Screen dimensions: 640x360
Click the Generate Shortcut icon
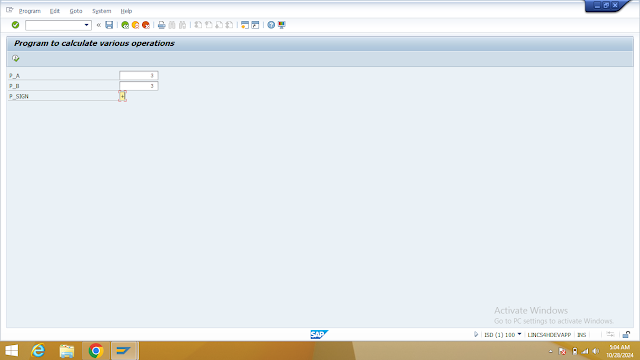coord(256,25)
